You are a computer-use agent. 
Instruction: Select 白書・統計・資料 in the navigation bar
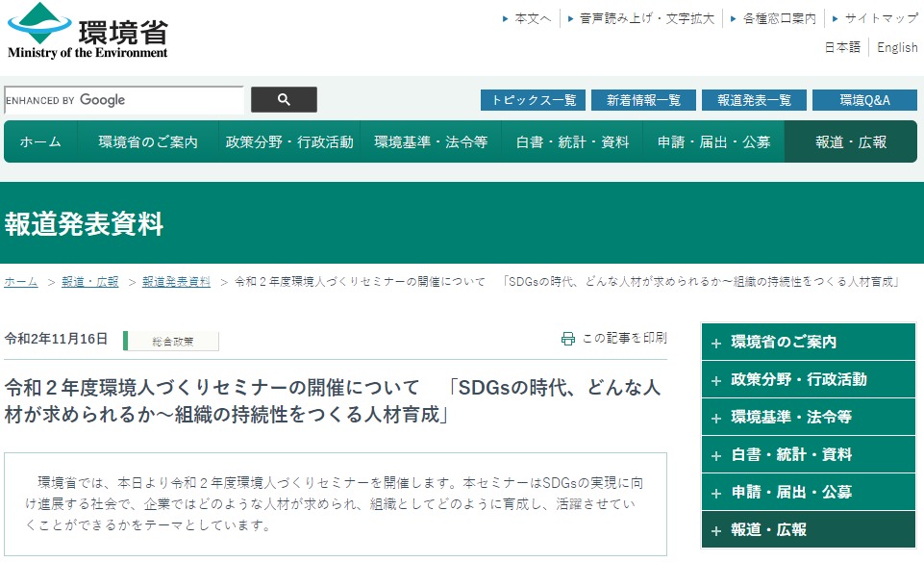point(572,141)
